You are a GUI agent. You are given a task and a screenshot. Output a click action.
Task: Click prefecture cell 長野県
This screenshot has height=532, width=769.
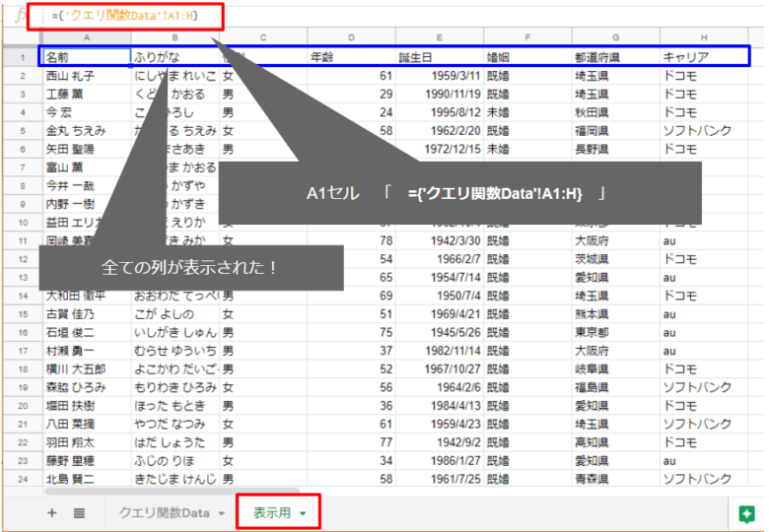[x=616, y=149]
